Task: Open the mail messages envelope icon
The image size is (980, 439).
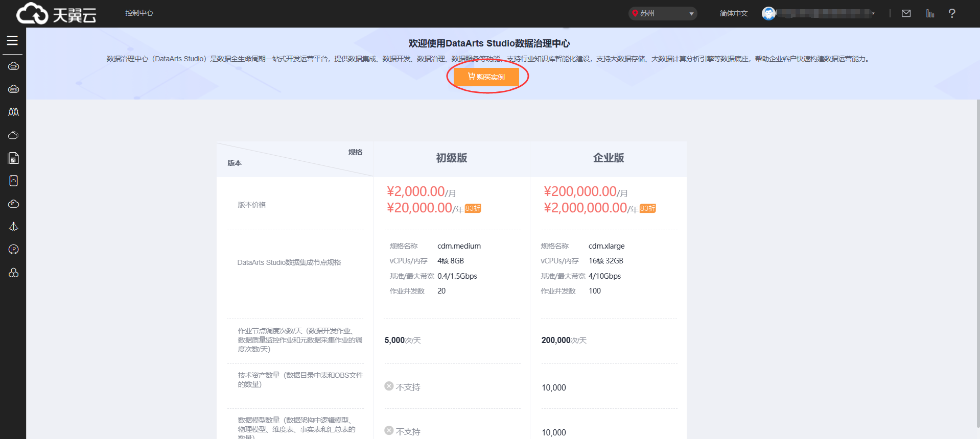Action: (x=906, y=13)
